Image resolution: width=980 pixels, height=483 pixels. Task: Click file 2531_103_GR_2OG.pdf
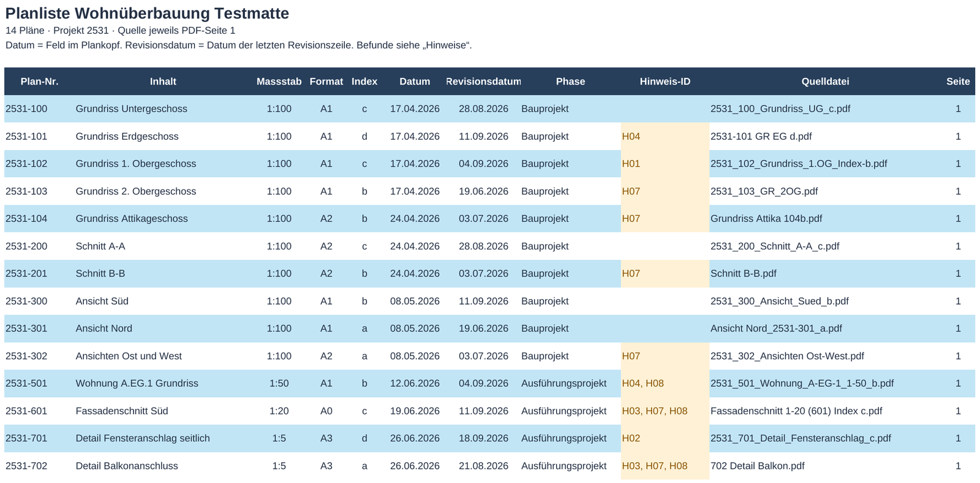(x=764, y=191)
